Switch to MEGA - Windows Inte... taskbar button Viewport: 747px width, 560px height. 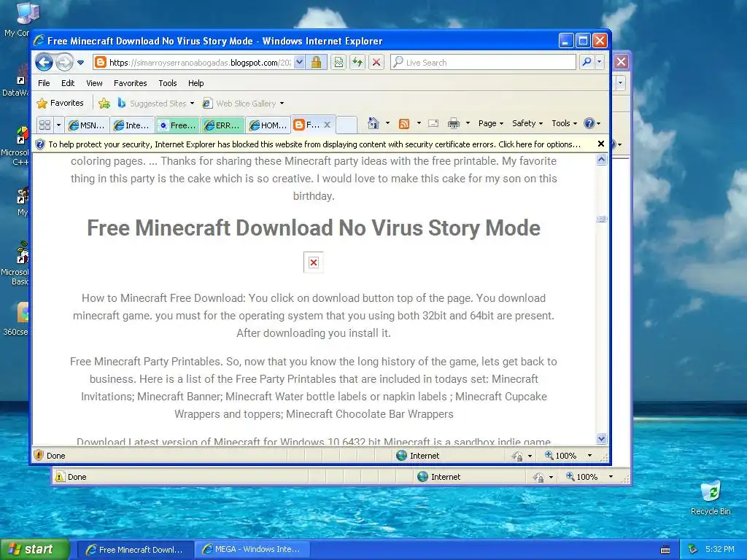point(252,550)
